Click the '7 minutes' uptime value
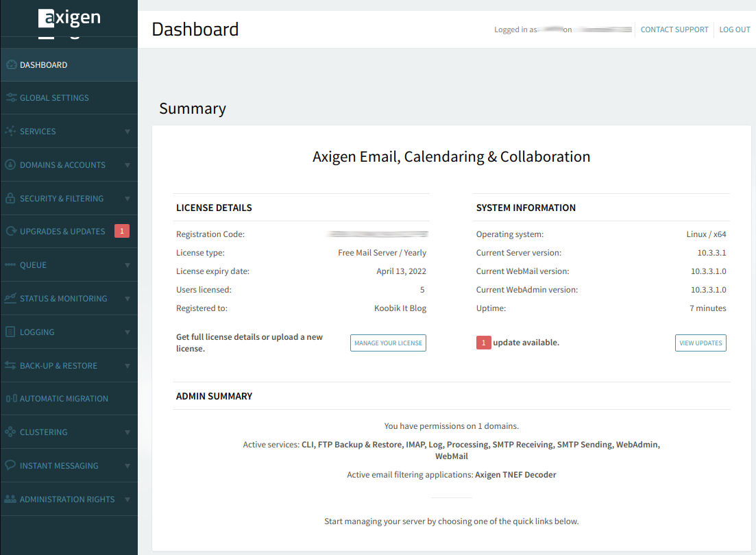 [x=708, y=308]
